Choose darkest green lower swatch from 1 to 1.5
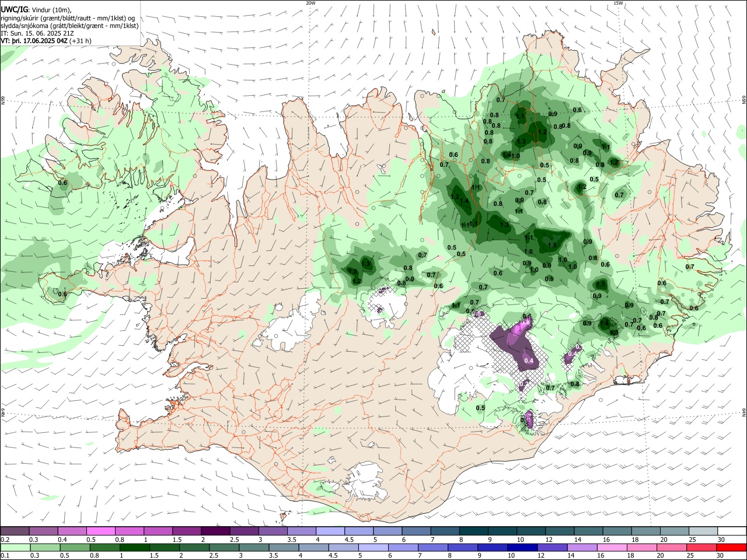The width and height of the screenshot is (747, 560). click(x=135, y=547)
